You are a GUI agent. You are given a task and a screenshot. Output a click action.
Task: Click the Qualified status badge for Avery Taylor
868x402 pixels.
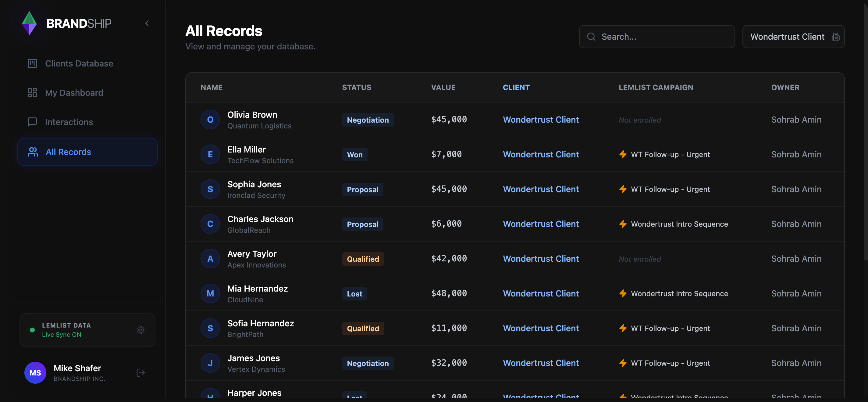(x=363, y=259)
